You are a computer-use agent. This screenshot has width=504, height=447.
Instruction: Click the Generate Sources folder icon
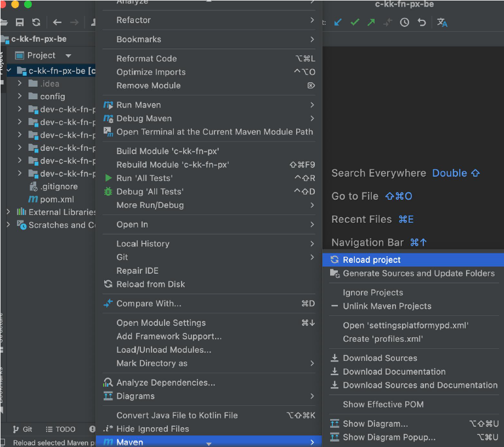click(x=335, y=274)
